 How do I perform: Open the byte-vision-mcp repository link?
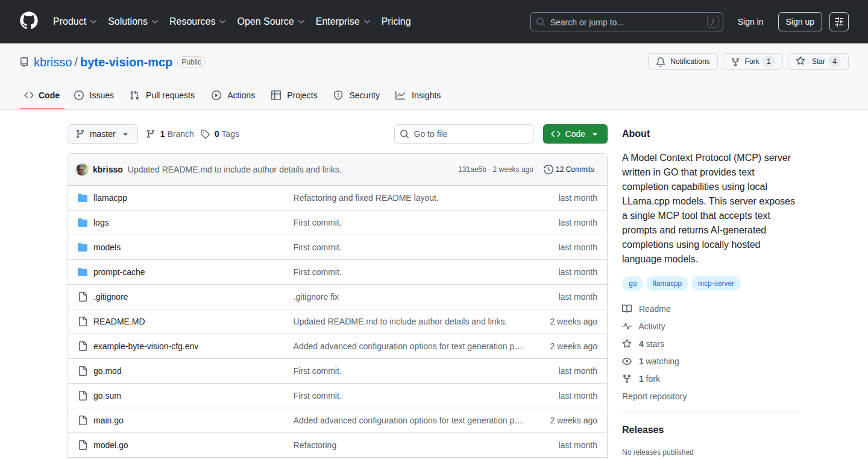coord(127,62)
